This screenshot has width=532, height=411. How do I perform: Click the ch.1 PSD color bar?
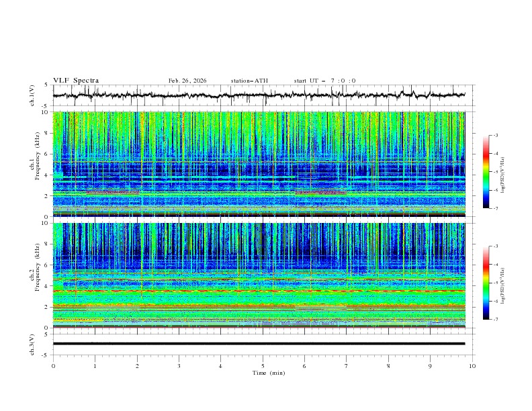[x=486, y=172]
